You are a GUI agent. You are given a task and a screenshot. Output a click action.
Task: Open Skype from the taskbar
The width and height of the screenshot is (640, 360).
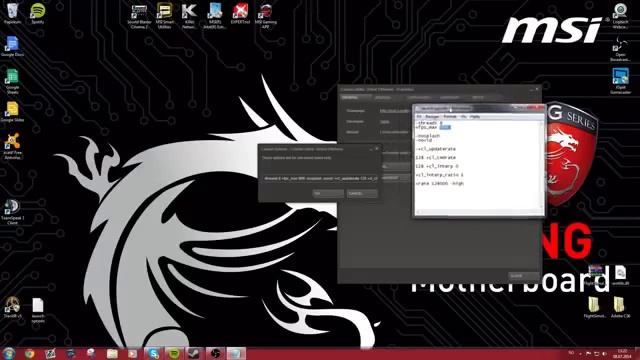153,353
